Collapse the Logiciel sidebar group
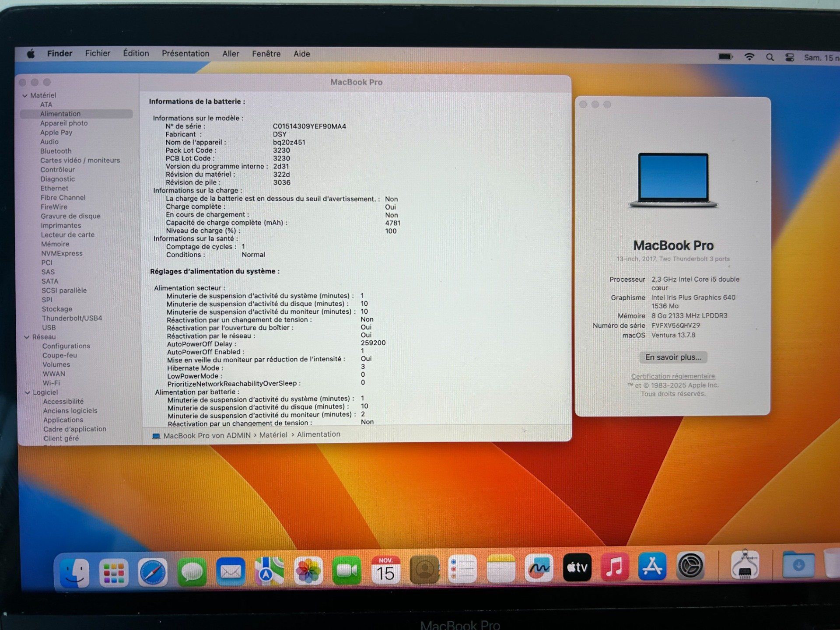 (x=28, y=392)
